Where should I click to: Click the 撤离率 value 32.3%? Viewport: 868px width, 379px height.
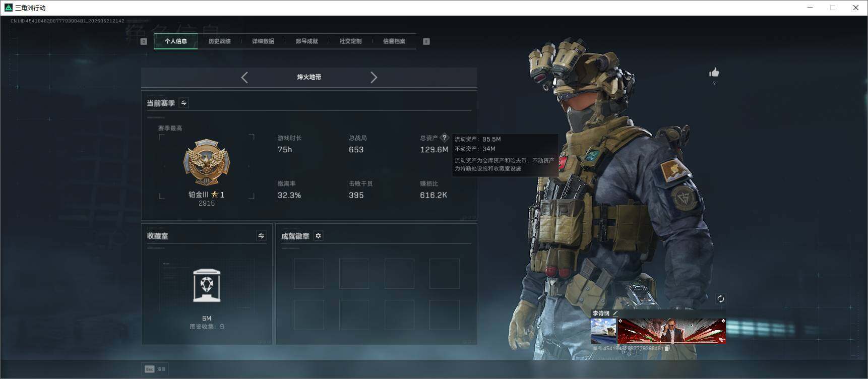point(289,195)
